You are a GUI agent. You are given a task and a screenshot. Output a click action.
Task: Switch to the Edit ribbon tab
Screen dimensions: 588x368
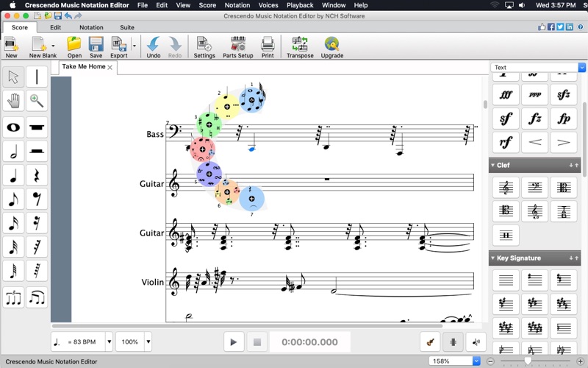tap(56, 27)
